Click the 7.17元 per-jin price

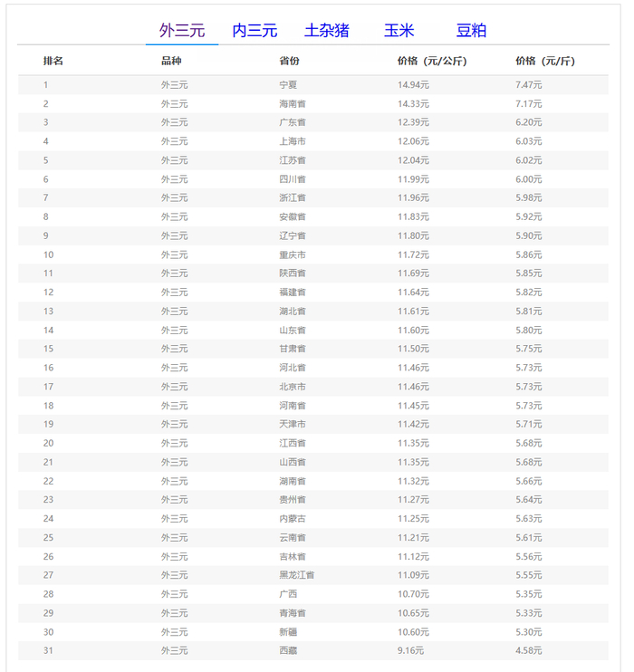point(529,104)
